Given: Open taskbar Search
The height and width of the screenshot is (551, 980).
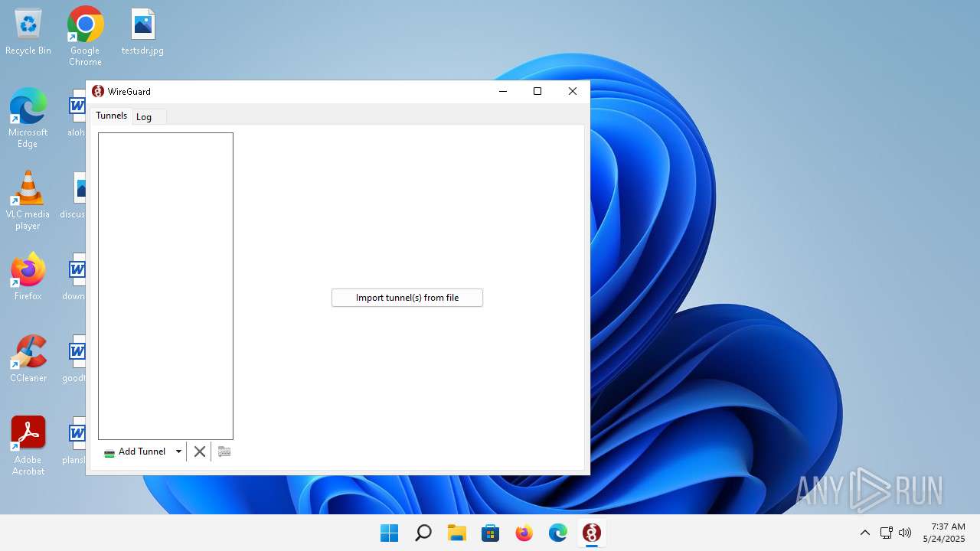Looking at the screenshot, I should (423, 533).
